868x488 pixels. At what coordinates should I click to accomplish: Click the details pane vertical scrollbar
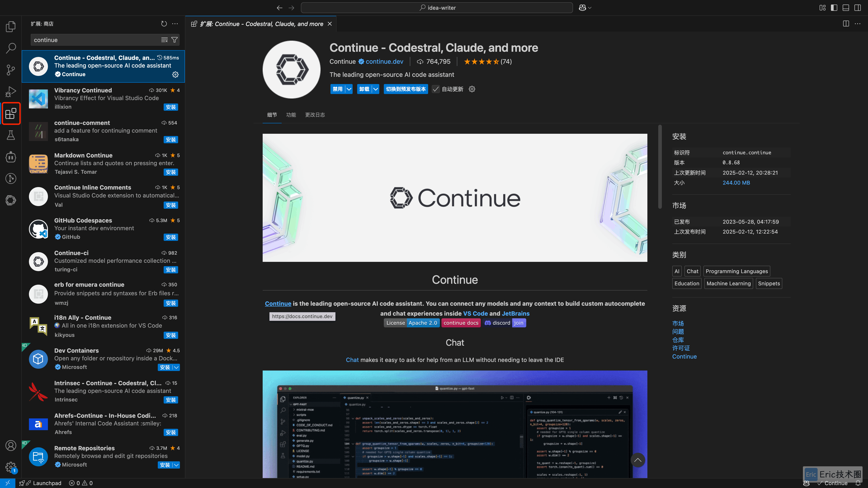coord(660,167)
